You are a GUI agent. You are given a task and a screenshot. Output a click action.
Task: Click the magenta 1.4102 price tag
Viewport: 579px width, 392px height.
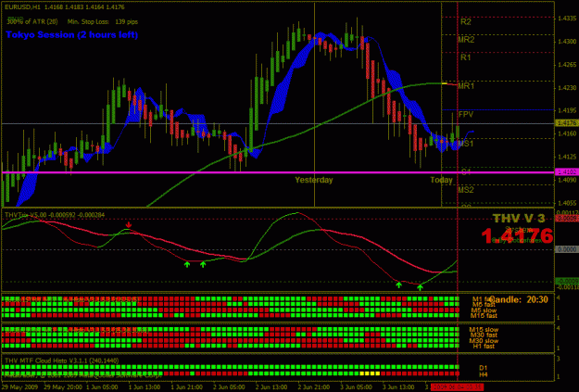click(566, 171)
